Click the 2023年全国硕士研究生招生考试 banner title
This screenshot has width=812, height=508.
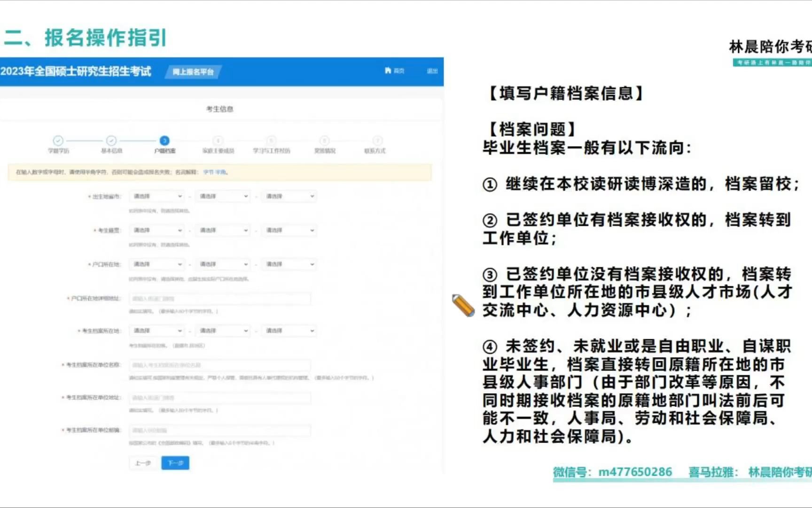coord(76,71)
